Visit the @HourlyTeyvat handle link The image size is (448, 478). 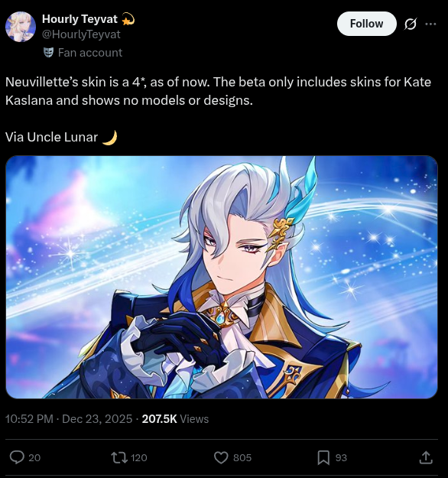click(81, 34)
